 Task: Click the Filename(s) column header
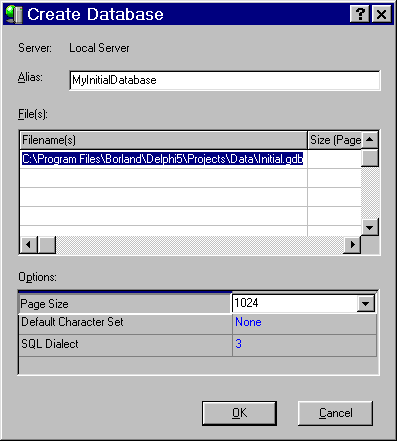(163, 140)
